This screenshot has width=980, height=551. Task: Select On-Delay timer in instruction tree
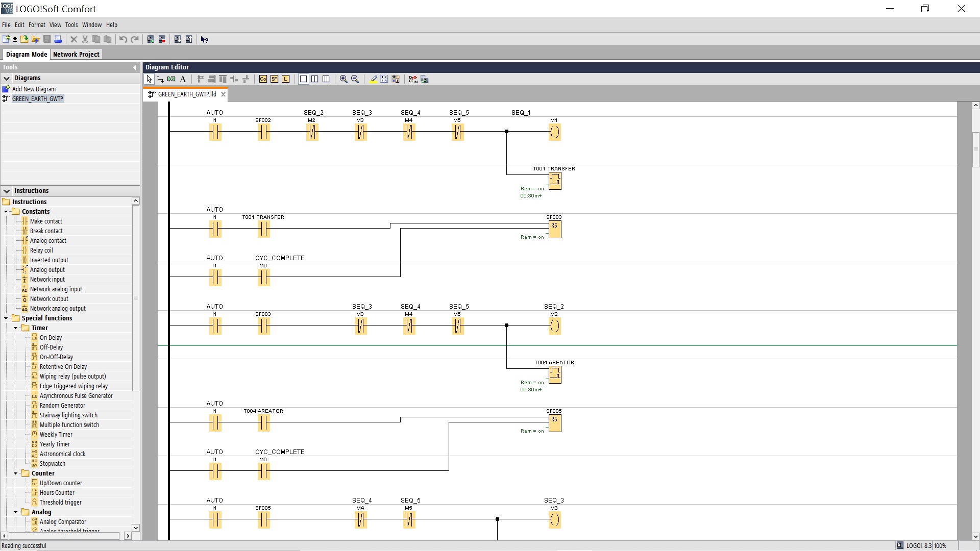point(51,338)
